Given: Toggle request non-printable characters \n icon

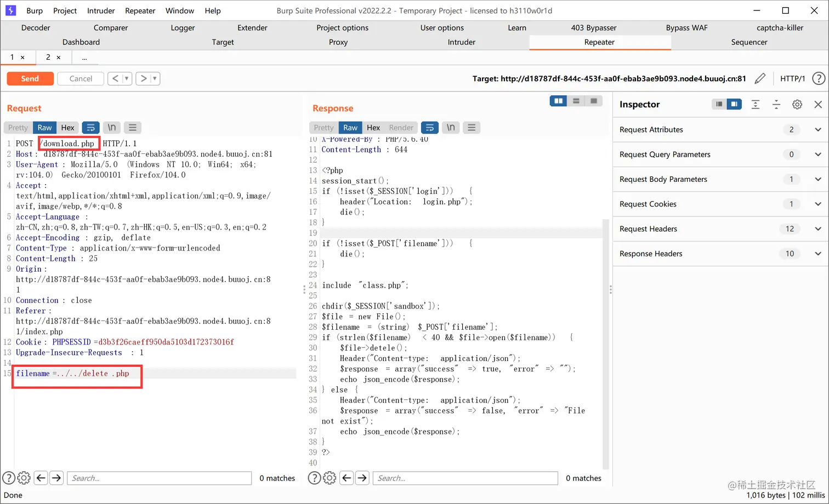Looking at the screenshot, I should tap(111, 128).
